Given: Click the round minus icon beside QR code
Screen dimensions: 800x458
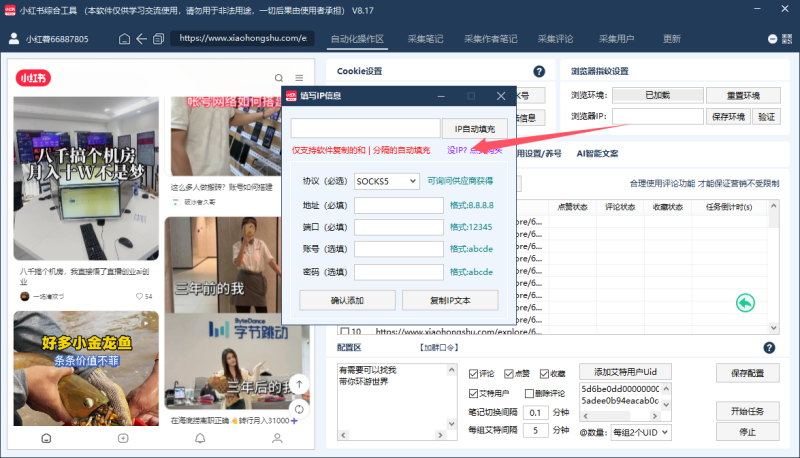Looking at the screenshot, I should [x=772, y=39].
